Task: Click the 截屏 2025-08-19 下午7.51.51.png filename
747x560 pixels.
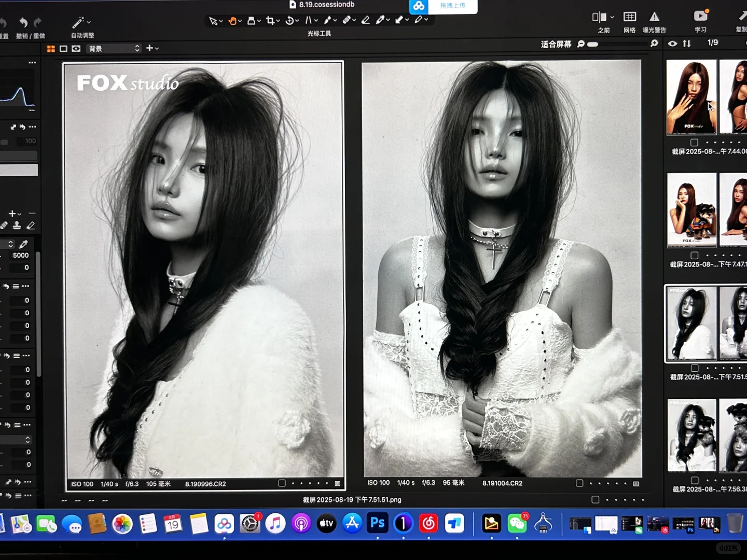Action: 352,500
